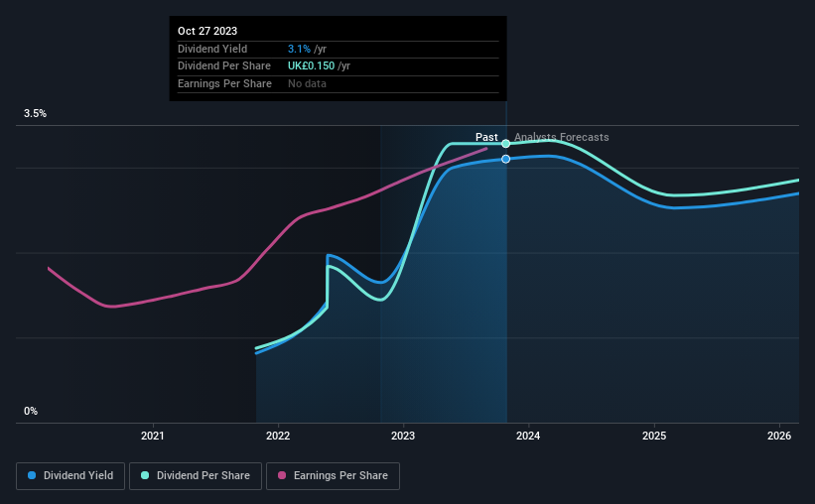Click the 3.1% dividend yield value in tooltip
Image resolution: width=815 pixels, height=504 pixels.
299,49
